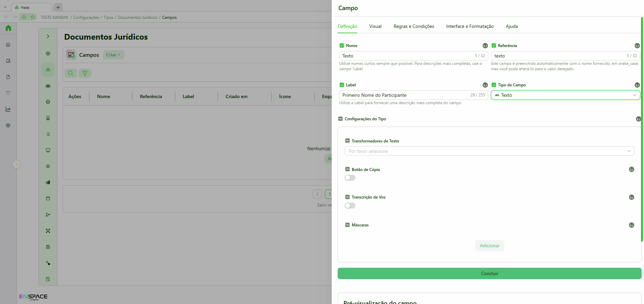Click the help icon for Máscaras
This screenshot has height=304, width=644.
(x=631, y=225)
